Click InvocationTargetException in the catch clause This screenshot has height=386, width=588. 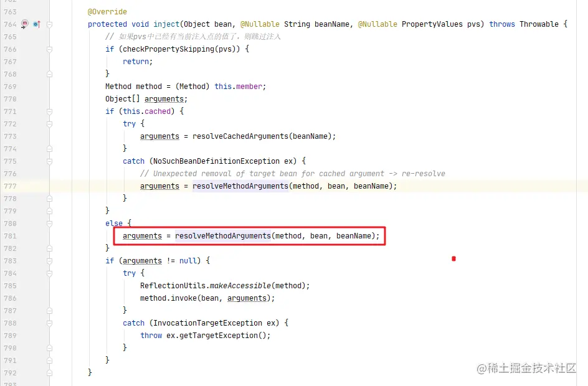207,322
